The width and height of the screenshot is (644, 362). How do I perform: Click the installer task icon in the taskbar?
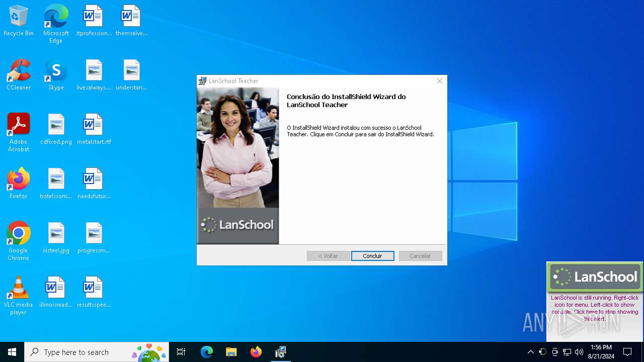point(281,352)
